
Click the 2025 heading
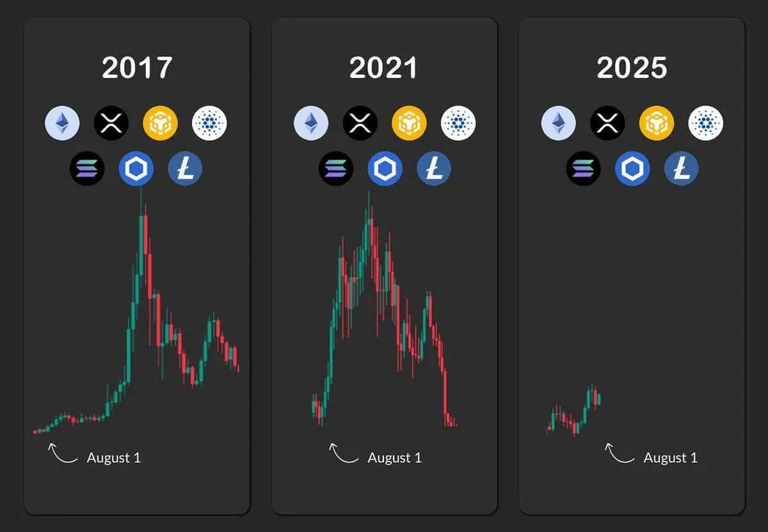coord(632,68)
